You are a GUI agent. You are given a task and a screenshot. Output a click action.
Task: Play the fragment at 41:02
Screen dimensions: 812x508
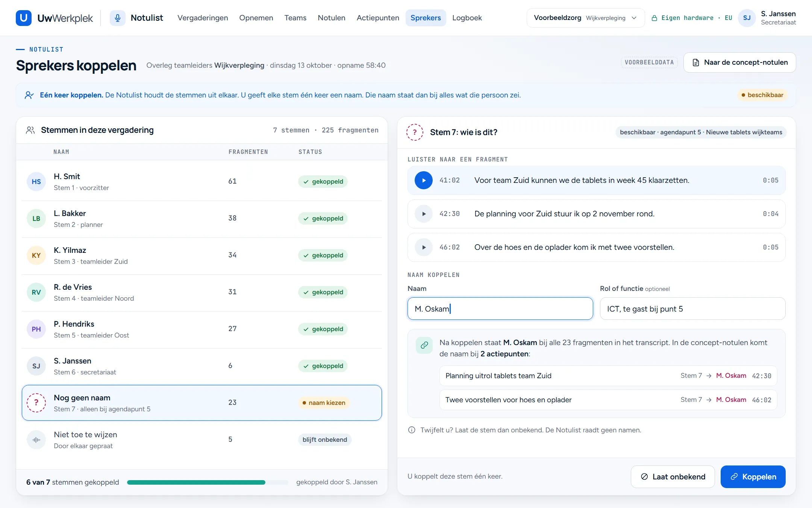click(x=423, y=180)
